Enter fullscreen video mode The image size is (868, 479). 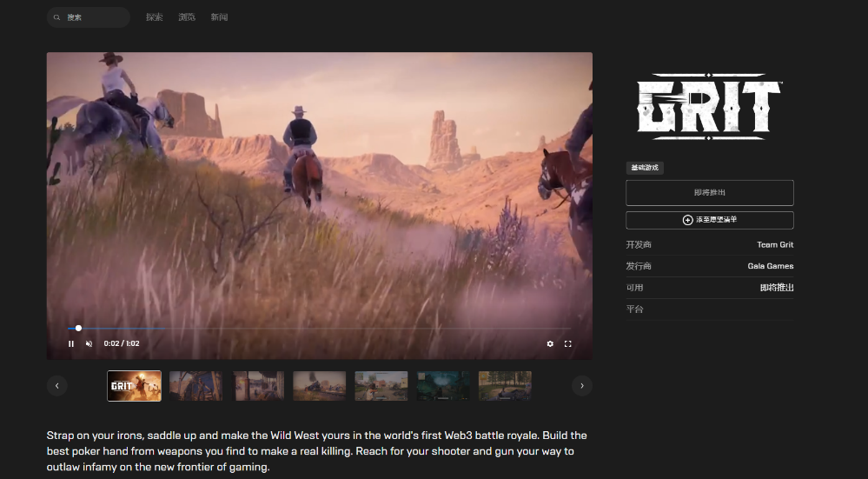tap(568, 343)
